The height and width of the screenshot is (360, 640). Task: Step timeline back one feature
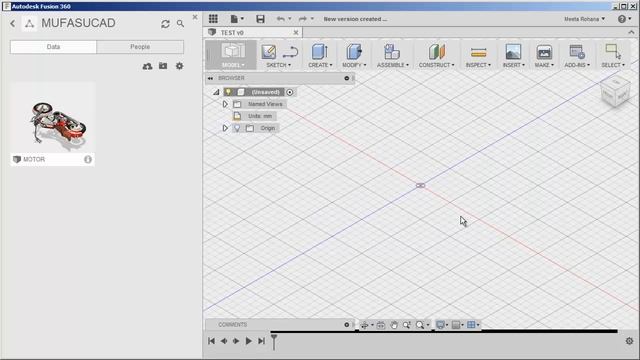coord(224,341)
